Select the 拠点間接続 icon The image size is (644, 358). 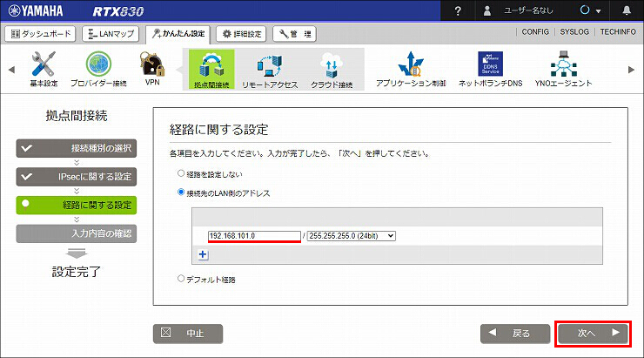point(211,69)
